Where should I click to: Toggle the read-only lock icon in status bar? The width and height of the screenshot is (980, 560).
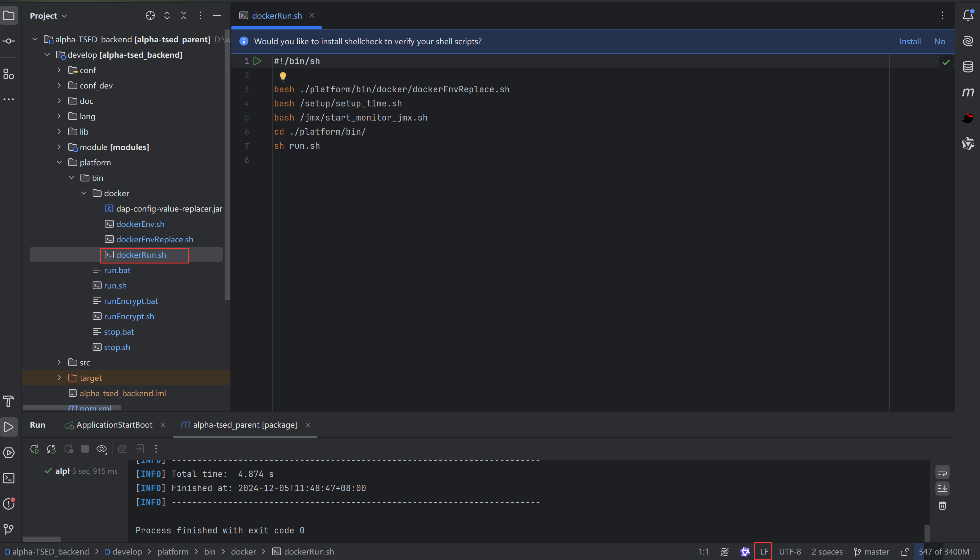pos(905,552)
